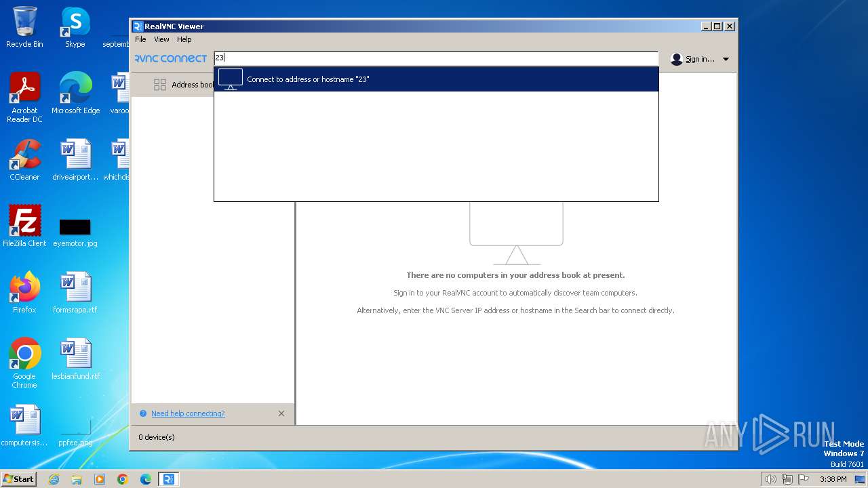868x488 pixels.
Task: Open the Windows Start menu
Action: click(x=19, y=479)
